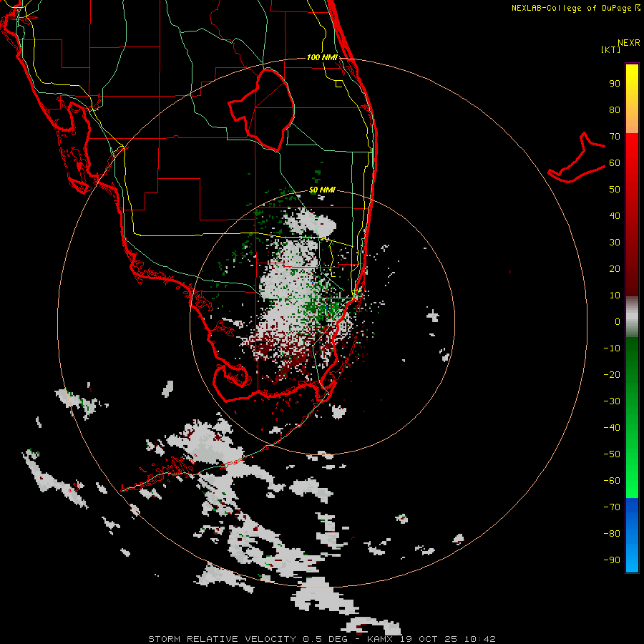Viewport: 644px width, 644px height.
Task: Click the 100 NMI range ring label
Action: point(322,57)
